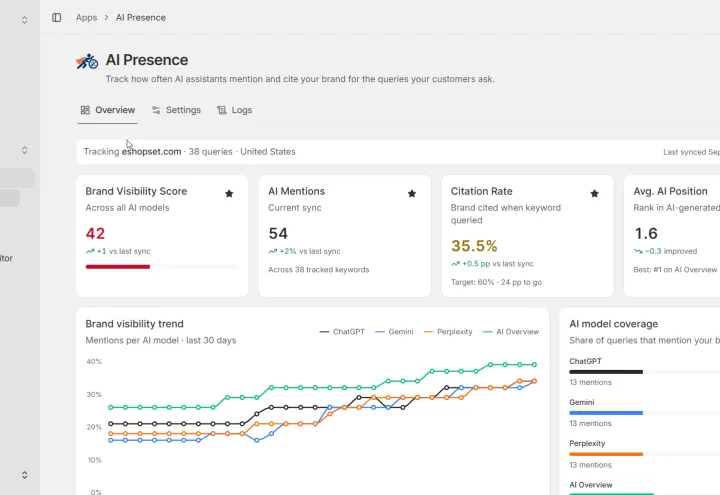Click the AI model coverage heading
Viewport: 720px width, 495px height.
613,324
